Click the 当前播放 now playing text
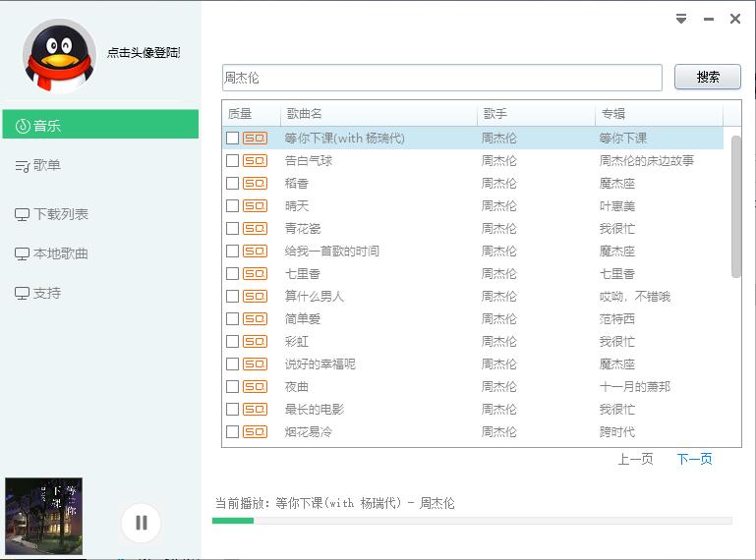The image size is (756, 560). (334, 503)
